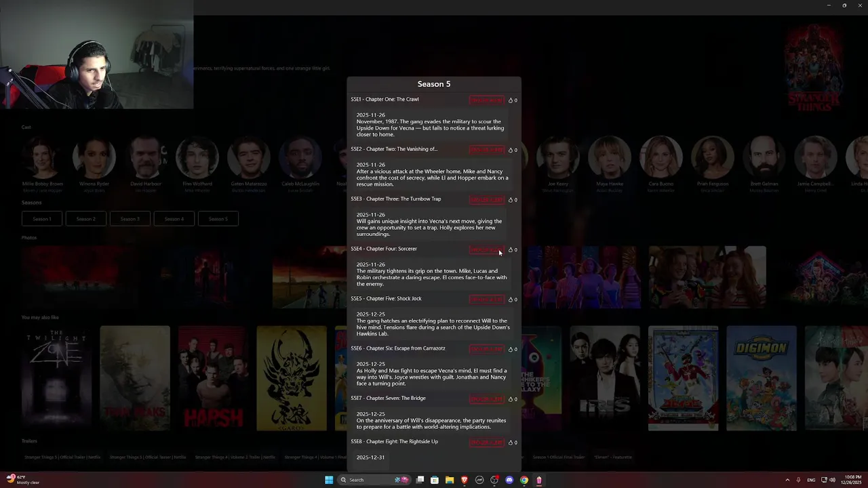
Task: Click spoiler alert for Chapter Seven: The Bridge
Action: (487, 399)
